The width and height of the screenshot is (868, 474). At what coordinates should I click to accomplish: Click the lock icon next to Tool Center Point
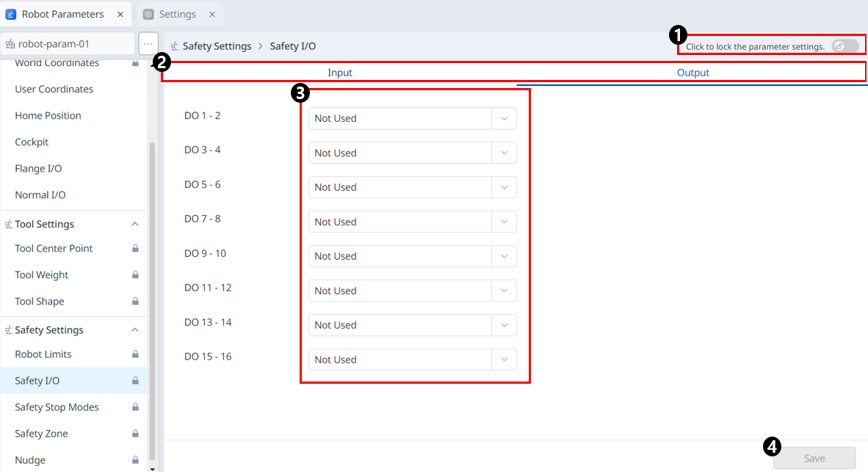click(x=135, y=249)
